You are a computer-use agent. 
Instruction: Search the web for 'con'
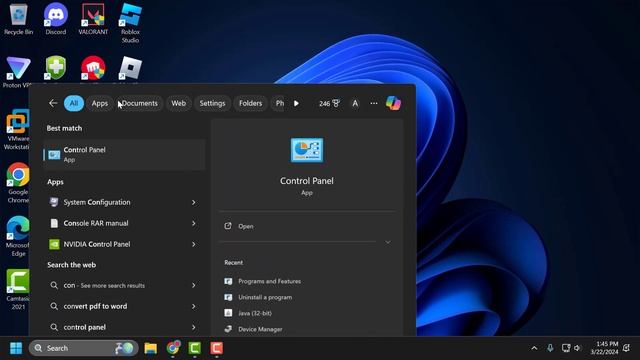116,285
